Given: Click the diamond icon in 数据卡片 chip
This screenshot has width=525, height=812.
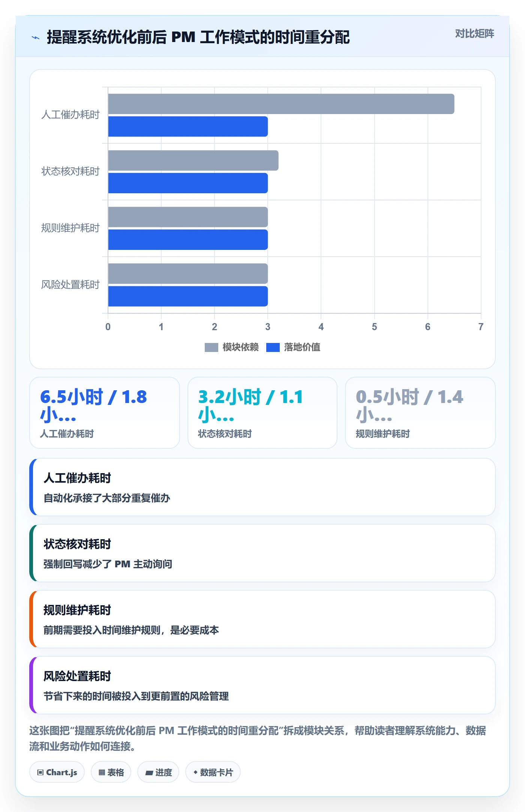Looking at the screenshot, I should coord(195,772).
